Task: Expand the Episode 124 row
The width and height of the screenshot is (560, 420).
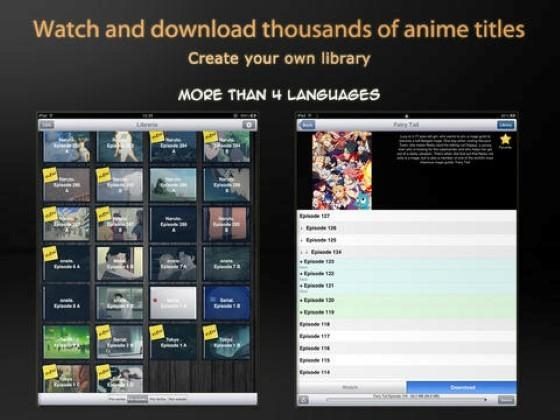Action: tap(406, 252)
